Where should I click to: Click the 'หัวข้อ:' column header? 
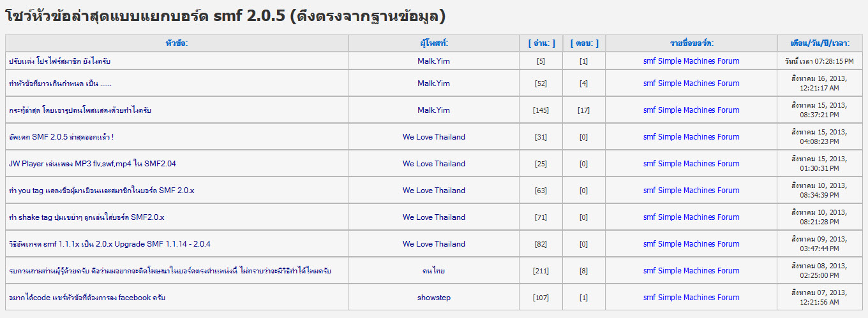click(x=176, y=43)
